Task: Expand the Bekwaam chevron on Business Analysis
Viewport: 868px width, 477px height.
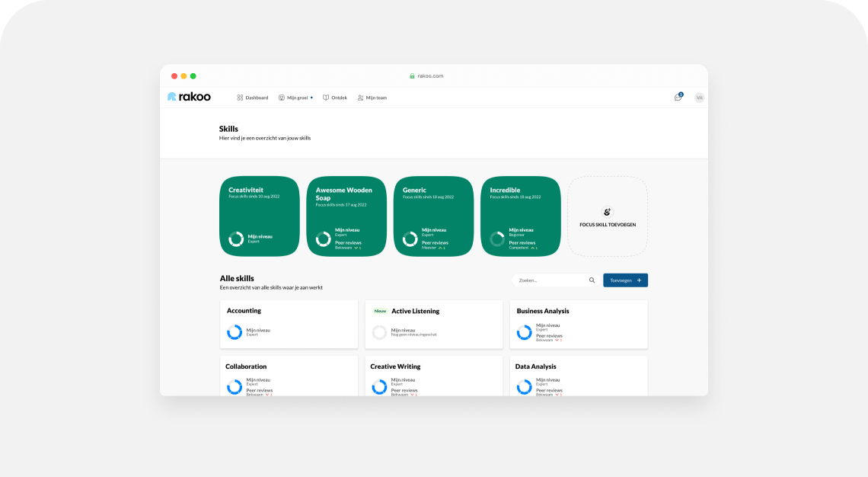Action: [x=557, y=340]
